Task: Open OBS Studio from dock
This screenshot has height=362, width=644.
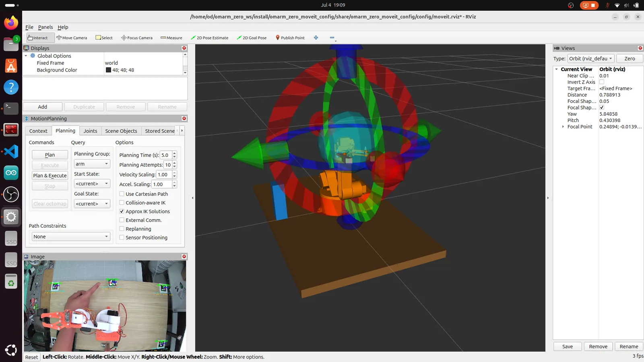Action: 11,194
